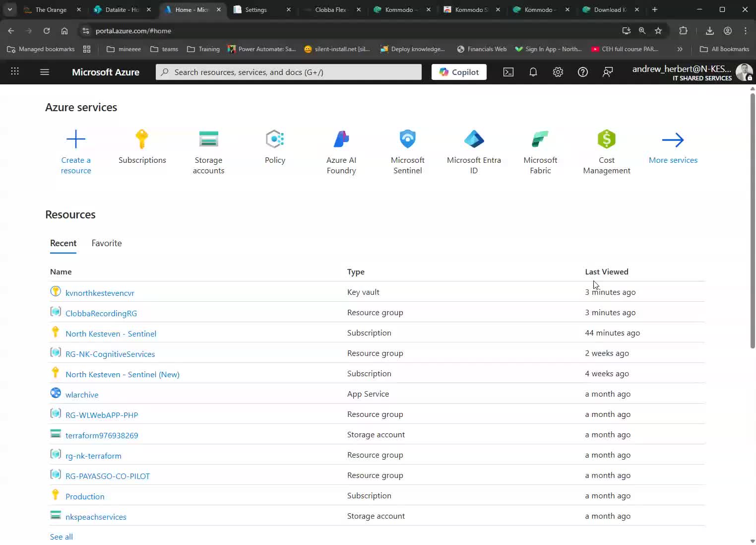Expand hidden bookmarks with the chevron
Screen dimensions: 756x545
click(680, 49)
